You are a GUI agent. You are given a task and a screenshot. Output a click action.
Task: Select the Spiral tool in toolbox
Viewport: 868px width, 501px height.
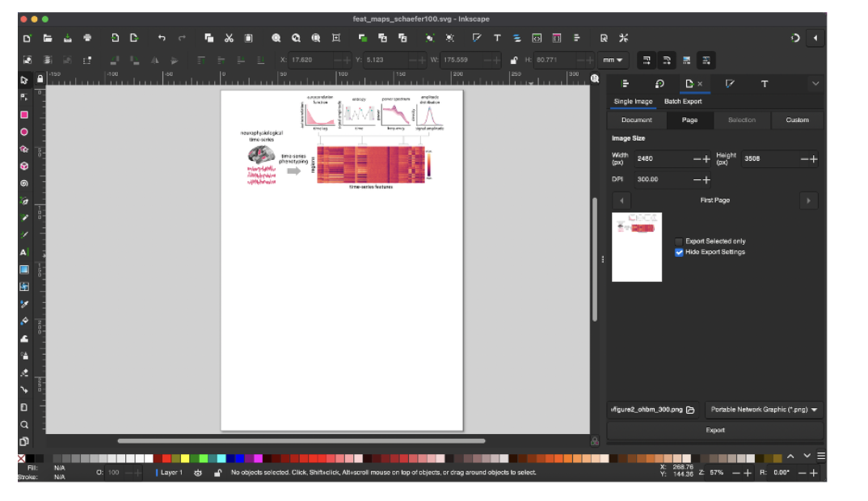tap(24, 183)
